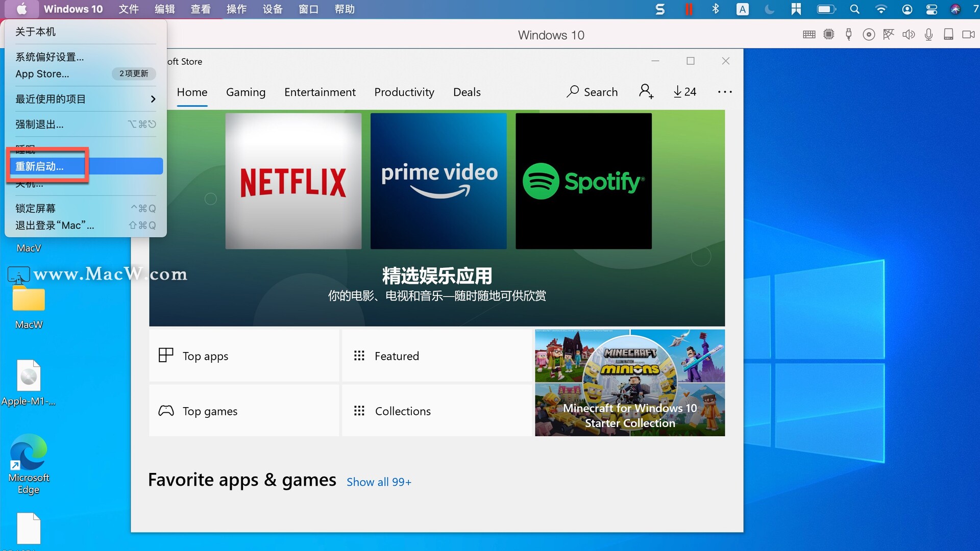
Task: Click Show all 99+ link
Action: coord(379,482)
